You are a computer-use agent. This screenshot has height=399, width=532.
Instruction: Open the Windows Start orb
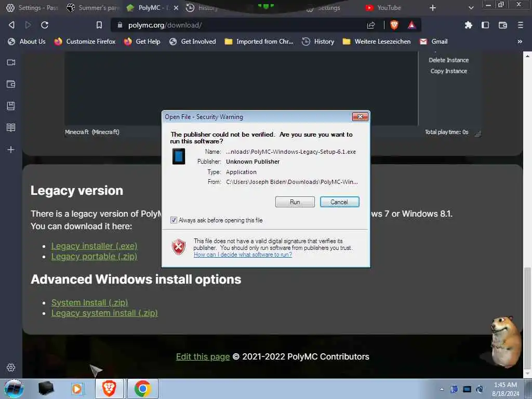click(14, 389)
